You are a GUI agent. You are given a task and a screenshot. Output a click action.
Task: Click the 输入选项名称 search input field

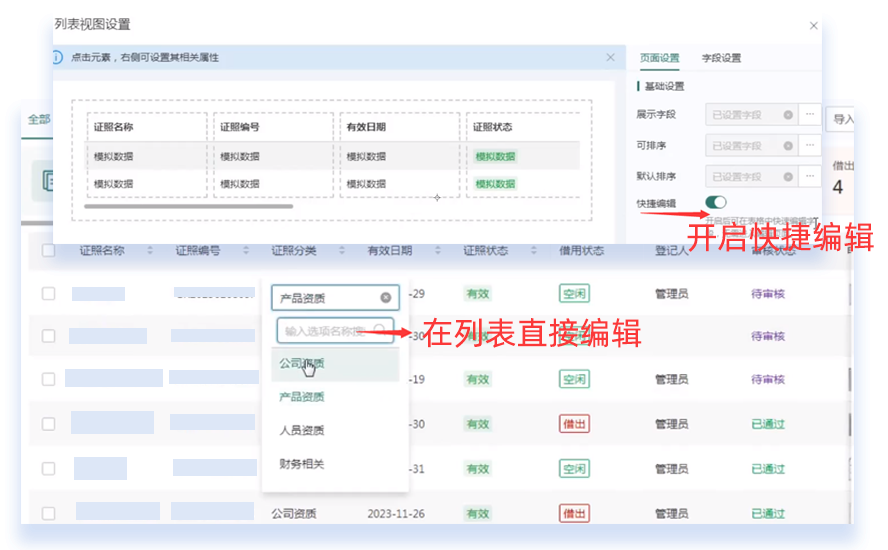[x=326, y=330]
